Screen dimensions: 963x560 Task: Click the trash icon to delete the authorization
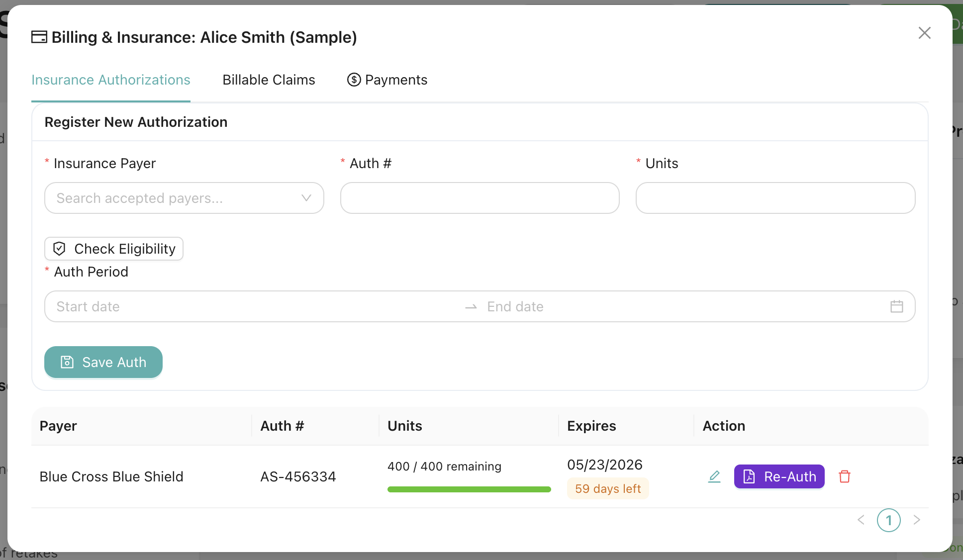(845, 476)
